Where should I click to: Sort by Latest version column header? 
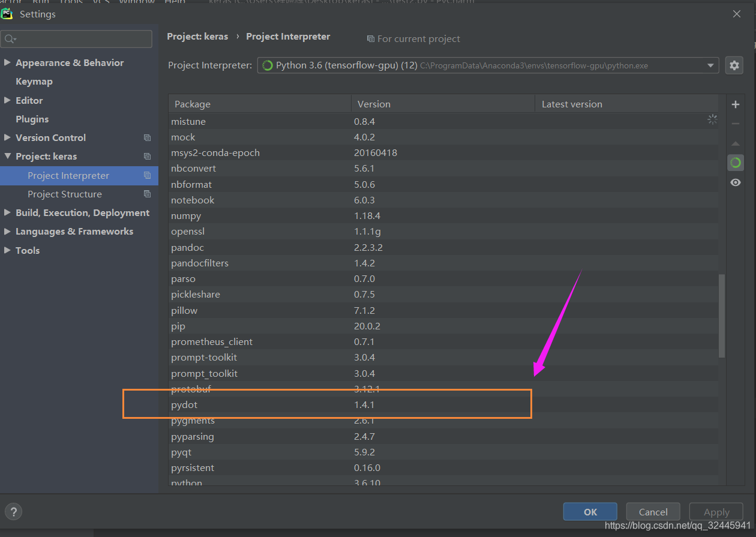pyautogui.click(x=626, y=104)
